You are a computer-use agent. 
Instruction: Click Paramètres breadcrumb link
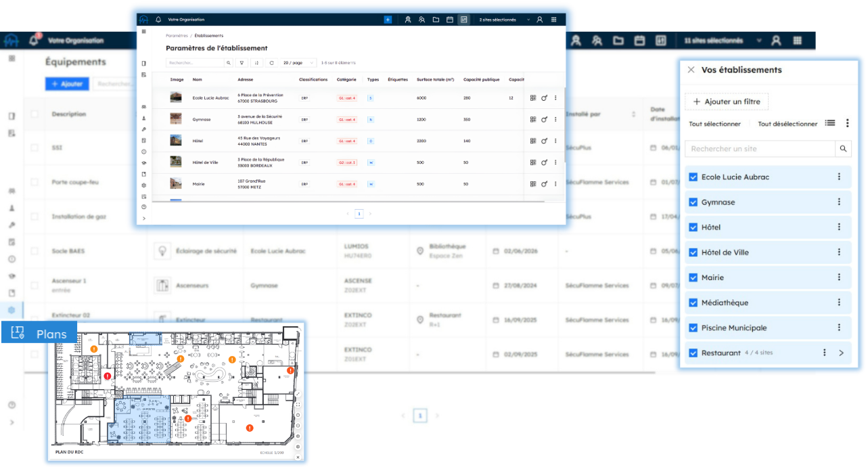[x=177, y=35]
